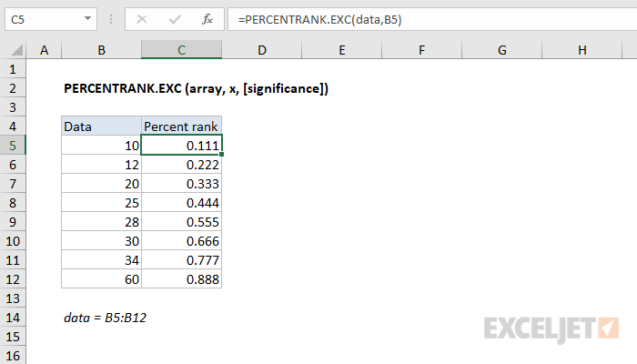Select cell with data value 60
637x364 pixels.
101,279
